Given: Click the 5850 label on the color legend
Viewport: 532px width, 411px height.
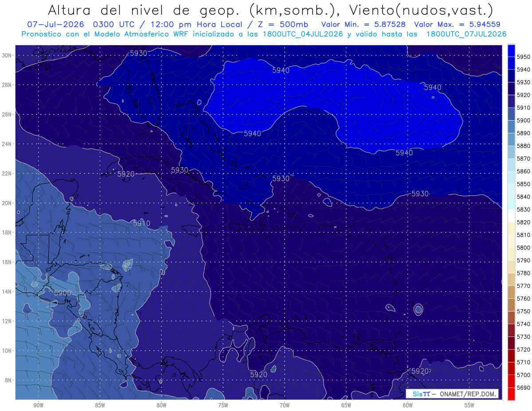Looking at the screenshot, I should [x=524, y=184].
